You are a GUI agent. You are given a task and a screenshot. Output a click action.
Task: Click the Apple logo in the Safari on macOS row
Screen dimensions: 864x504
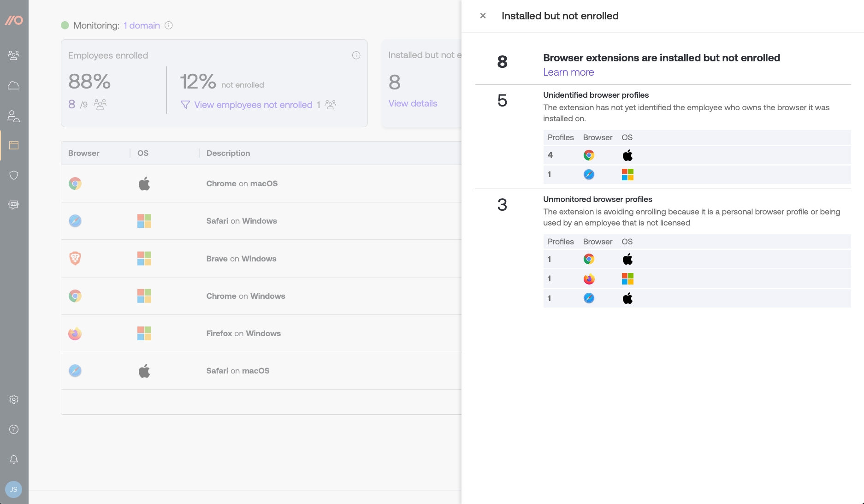144,371
